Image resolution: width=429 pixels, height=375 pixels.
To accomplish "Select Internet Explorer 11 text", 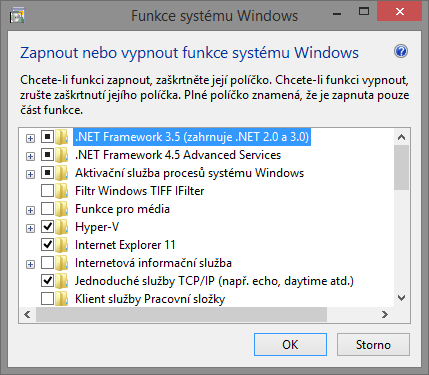I will coord(125,245).
